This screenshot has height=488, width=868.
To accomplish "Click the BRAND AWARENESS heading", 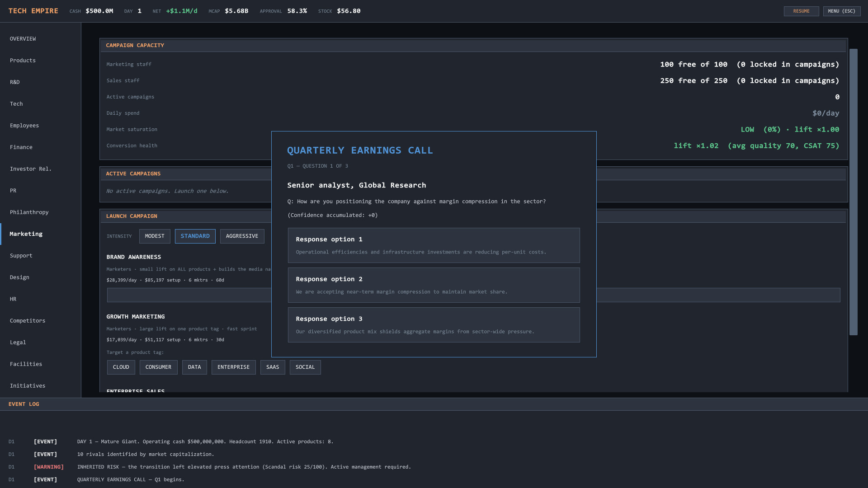I will [x=134, y=257].
